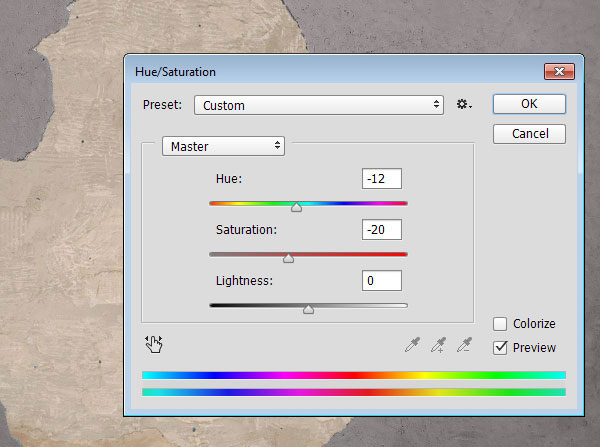The height and width of the screenshot is (447, 600).
Task: Open the Master channel dropdown
Action: pos(223,146)
